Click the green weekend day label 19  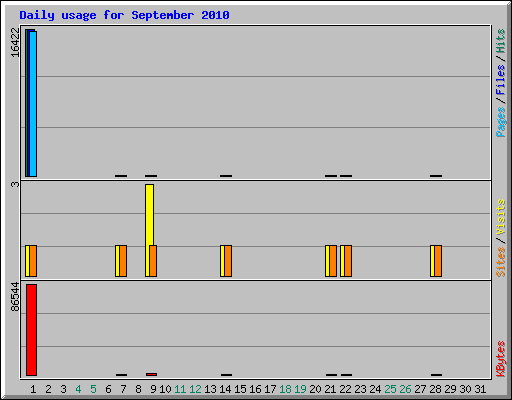point(300,389)
